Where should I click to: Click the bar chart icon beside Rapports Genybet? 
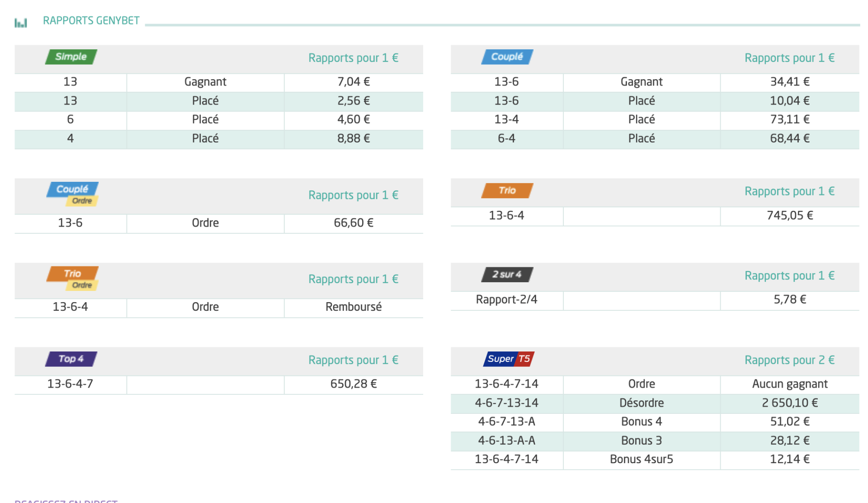(x=21, y=22)
